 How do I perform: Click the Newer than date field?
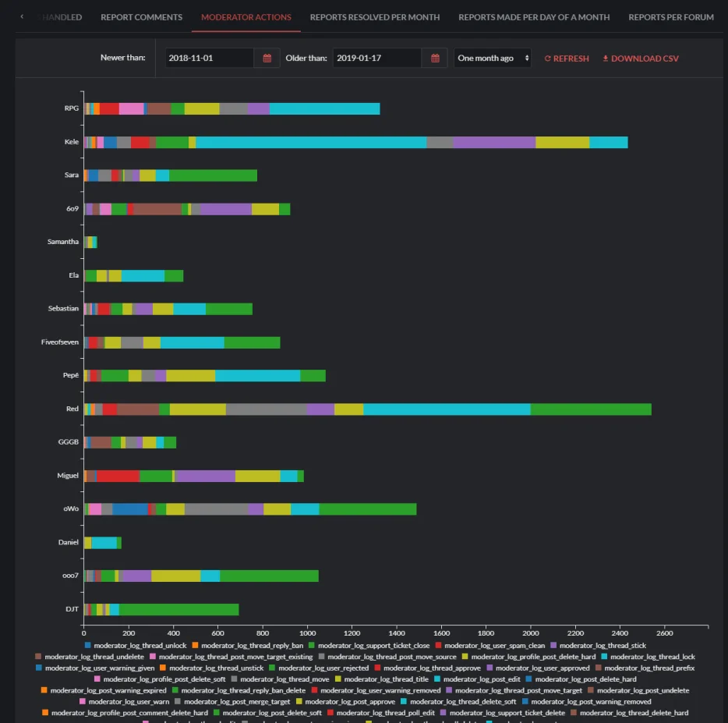[209, 58]
